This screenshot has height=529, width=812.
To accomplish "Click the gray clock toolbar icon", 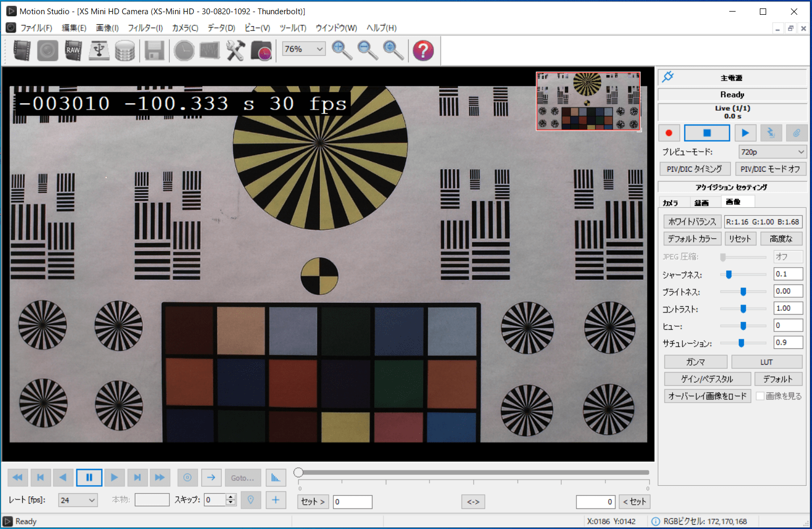I will 184,51.
